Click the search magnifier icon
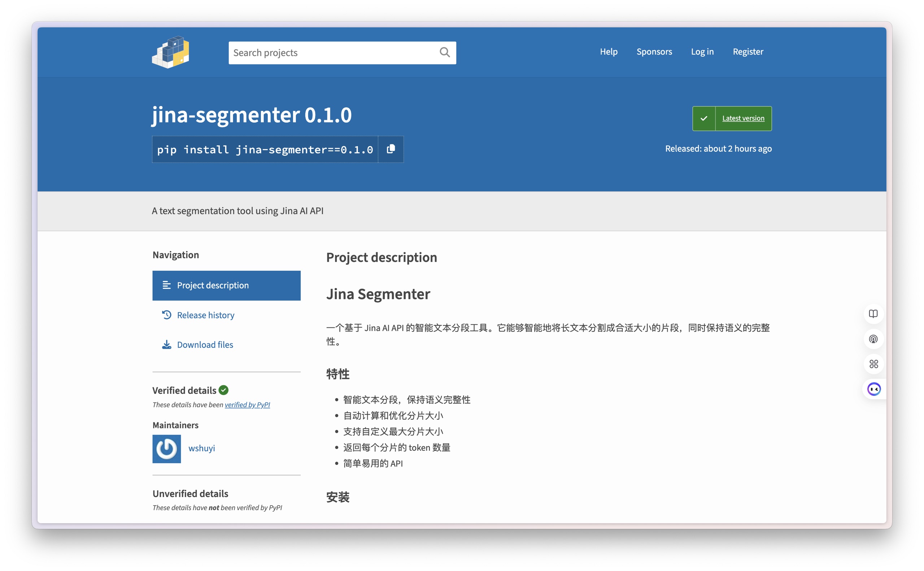The height and width of the screenshot is (571, 924). [x=444, y=52]
